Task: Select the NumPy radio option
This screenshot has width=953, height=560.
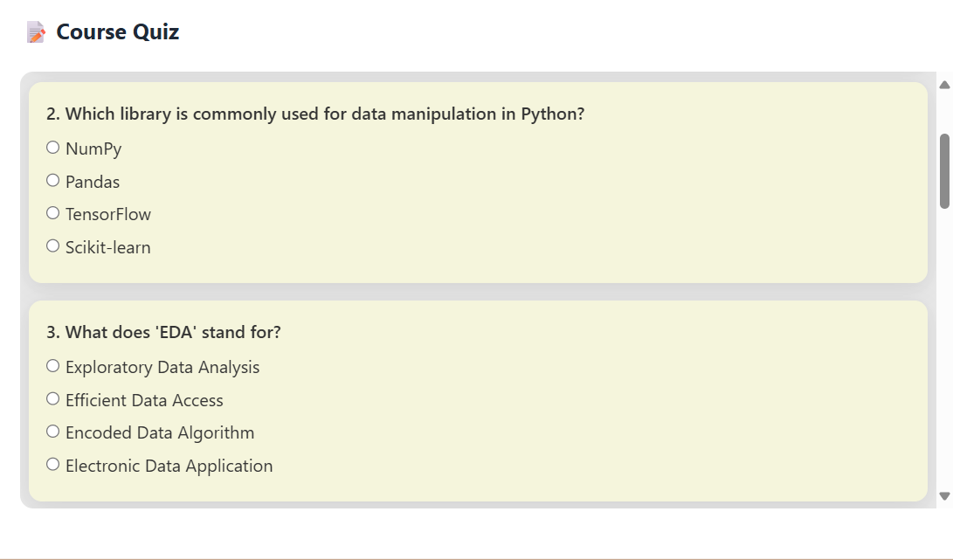Action: tap(53, 148)
